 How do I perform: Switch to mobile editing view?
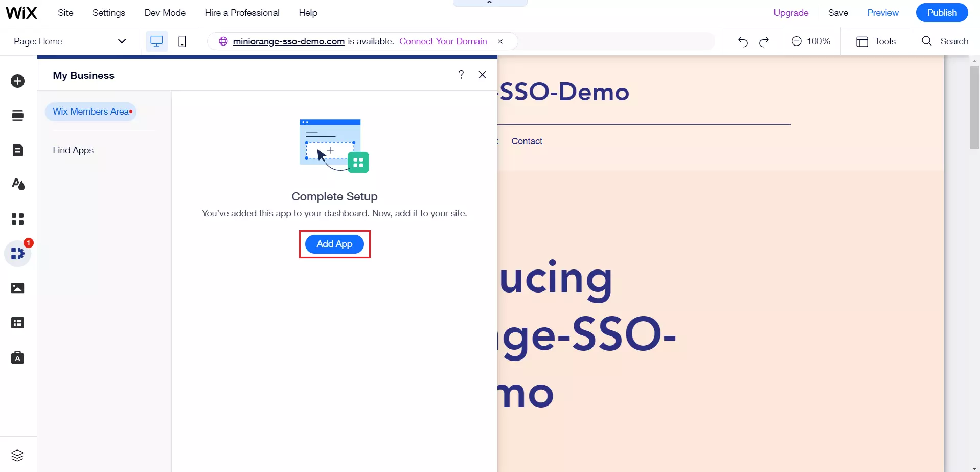click(x=182, y=41)
